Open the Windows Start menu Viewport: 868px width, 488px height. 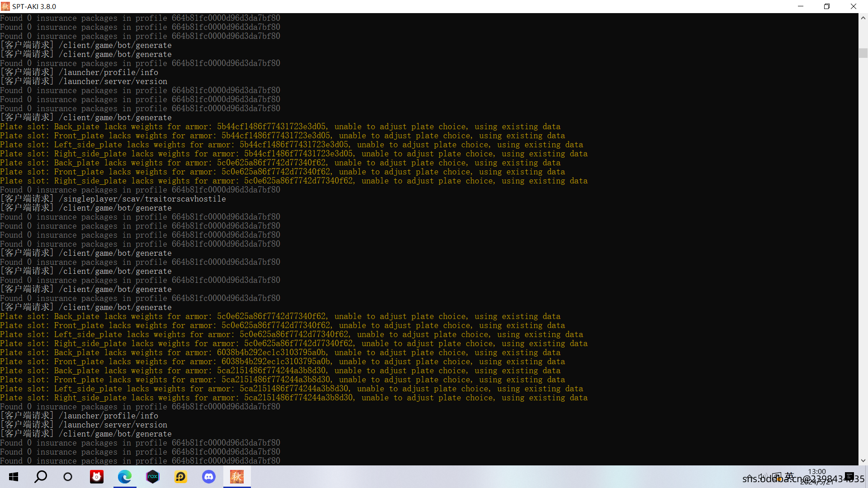pos(14,477)
